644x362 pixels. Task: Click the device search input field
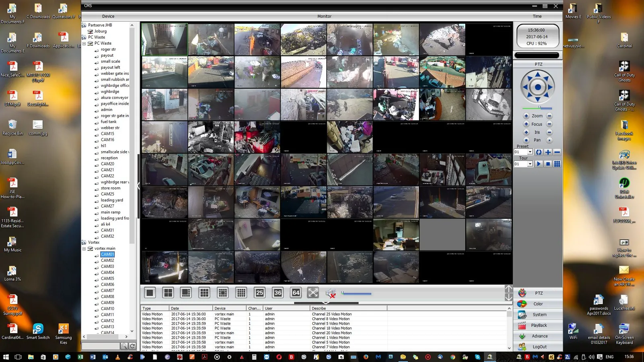click(x=101, y=346)
